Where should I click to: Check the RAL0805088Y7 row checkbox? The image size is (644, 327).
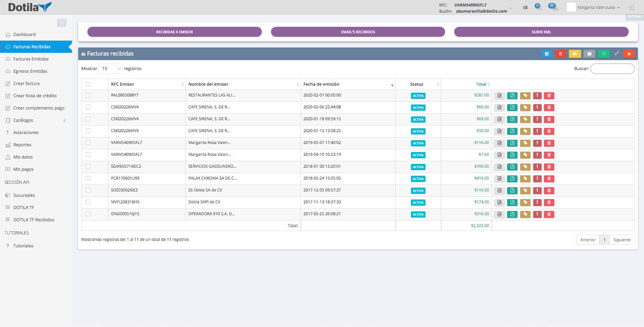[x=88, y=95]
